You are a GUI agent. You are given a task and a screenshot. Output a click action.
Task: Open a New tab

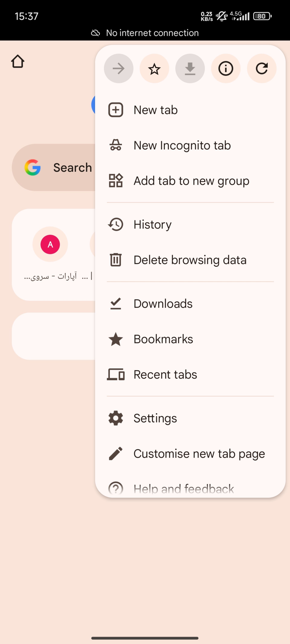pos(155,110)
